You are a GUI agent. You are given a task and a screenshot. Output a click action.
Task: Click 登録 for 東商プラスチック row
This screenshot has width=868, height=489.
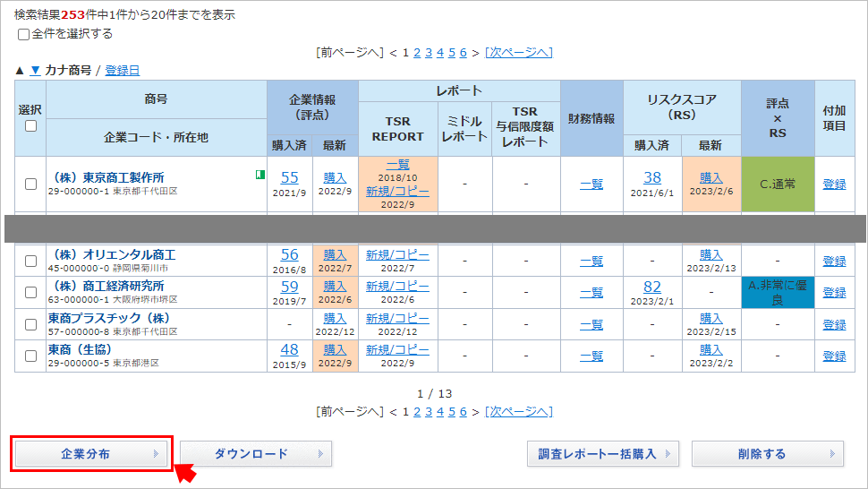coord(834,324)
